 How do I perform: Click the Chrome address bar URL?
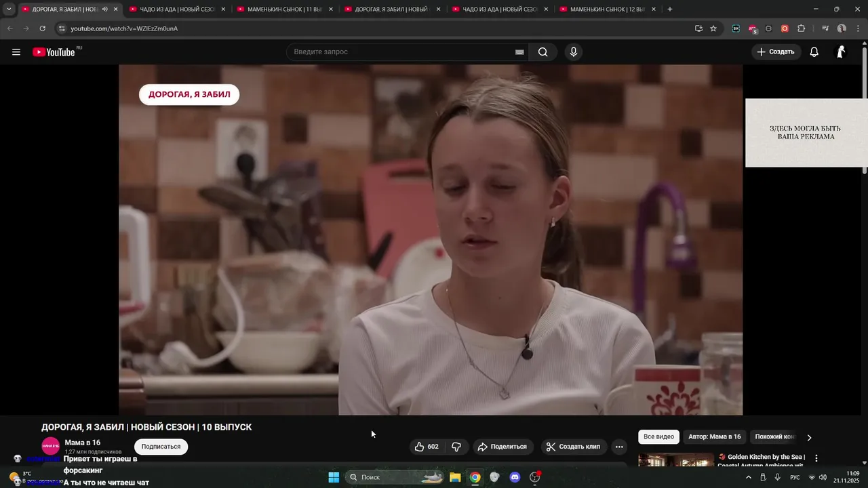tap(124, 28)
